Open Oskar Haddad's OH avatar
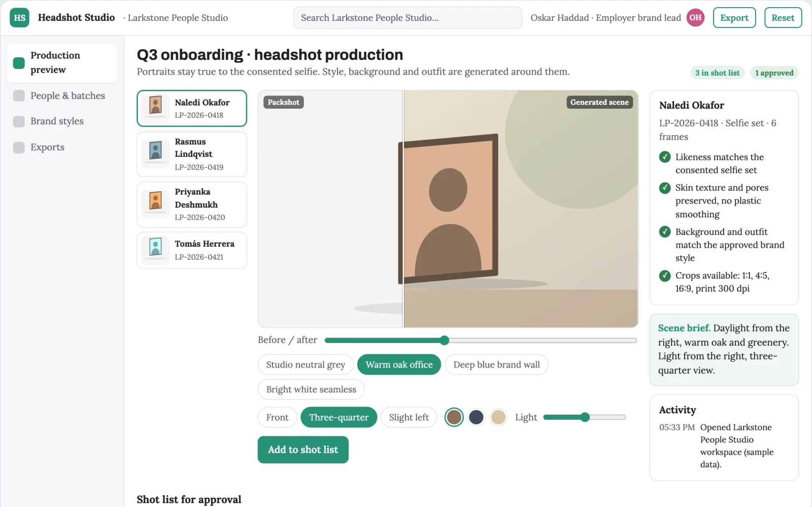The image size is (812, 507). pos(695,18)
